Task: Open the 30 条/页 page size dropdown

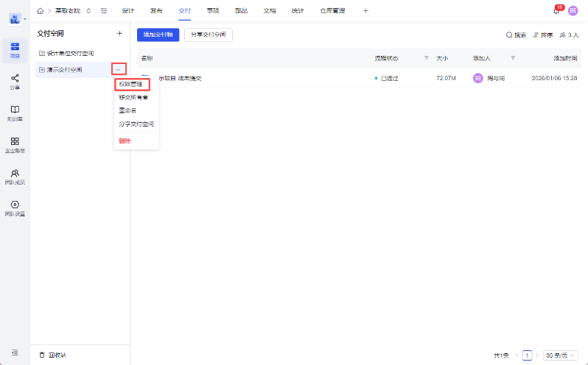Action: click(x=560, y=355)
